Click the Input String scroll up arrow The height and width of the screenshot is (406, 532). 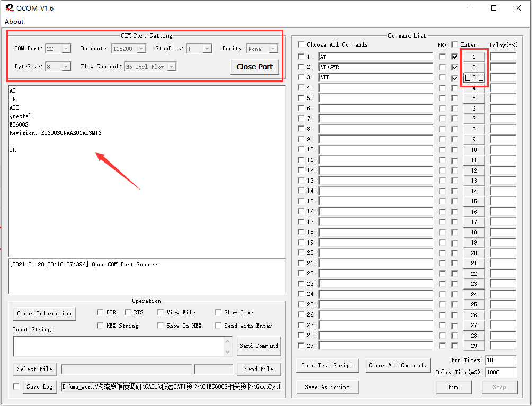point(228,341)
